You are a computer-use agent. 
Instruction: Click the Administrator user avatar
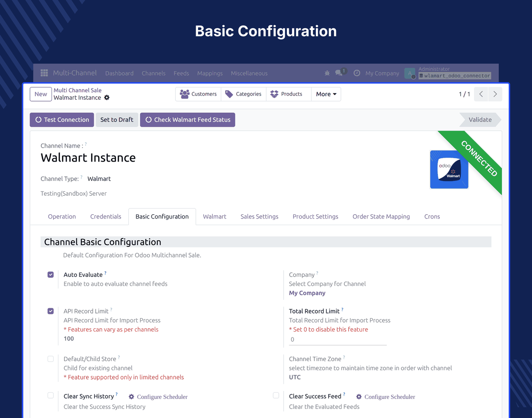tap(410, 73)
